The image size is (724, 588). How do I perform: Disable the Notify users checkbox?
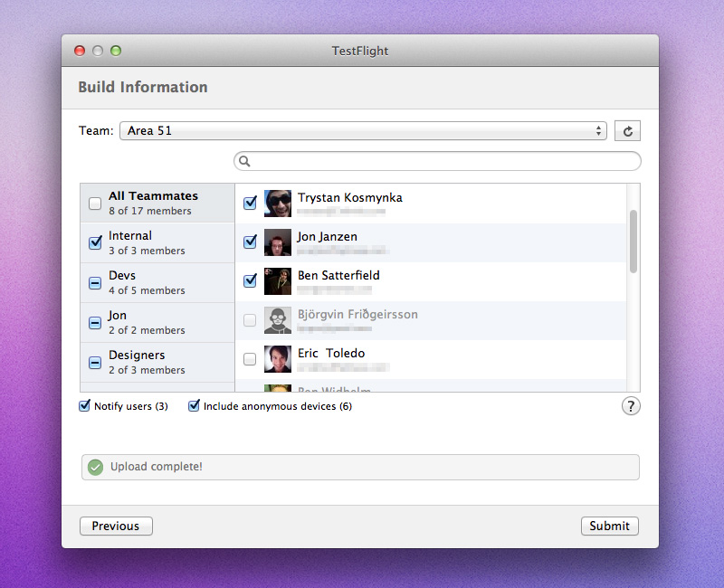tap(84, 405)
